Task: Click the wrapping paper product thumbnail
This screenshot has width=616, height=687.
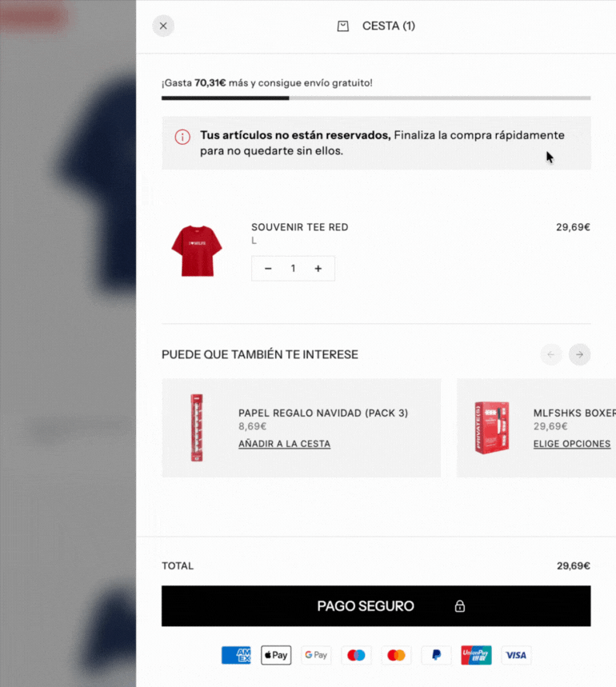Action: click(x=197, y=428)
